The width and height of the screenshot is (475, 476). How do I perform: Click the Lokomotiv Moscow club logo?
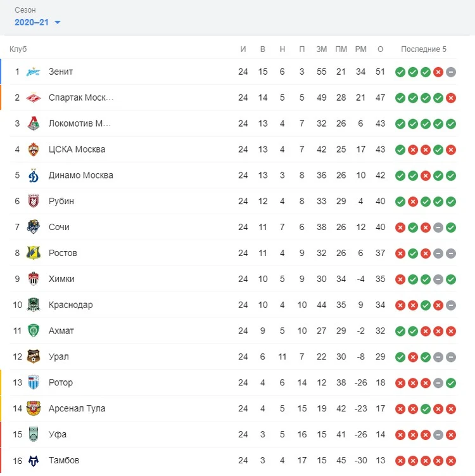33,124
